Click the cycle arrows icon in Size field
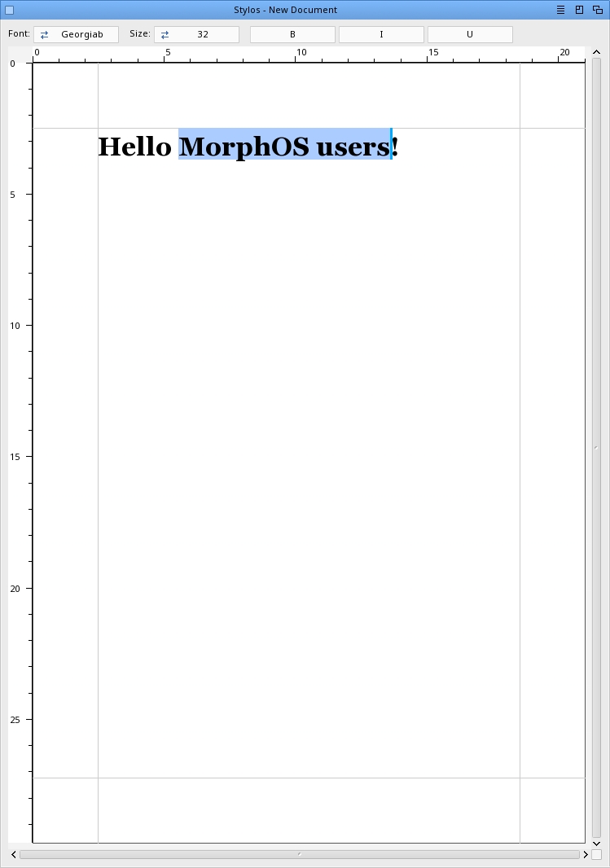 click(x=165, y=34)
